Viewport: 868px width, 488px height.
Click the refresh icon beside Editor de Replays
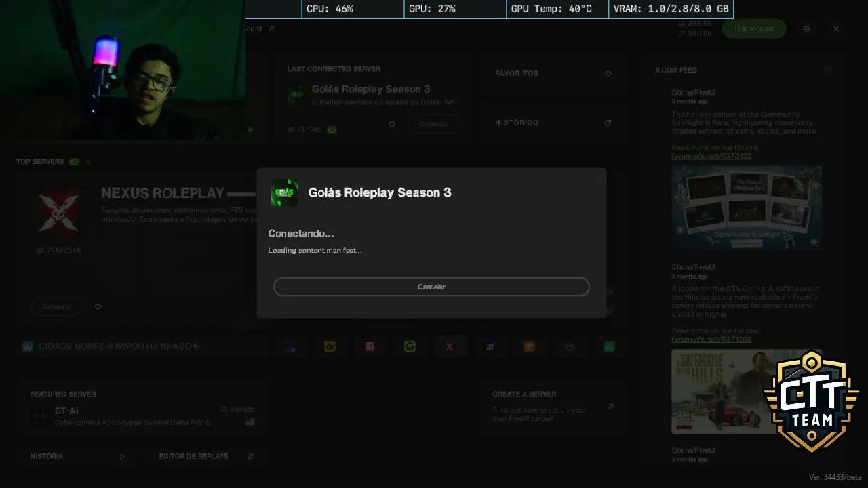click(x=251, y=456)
